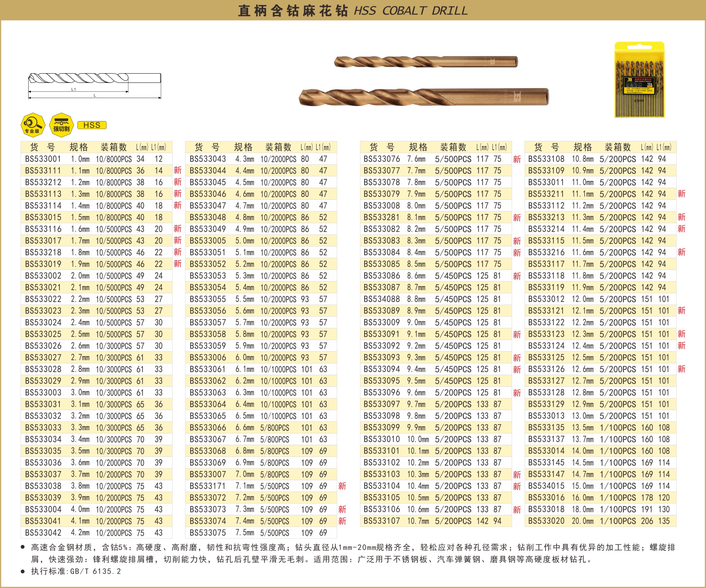Click the 强切割 strong-cutting hexagon badge
Viewport: 706px width, 588px height.
(61, 125)
